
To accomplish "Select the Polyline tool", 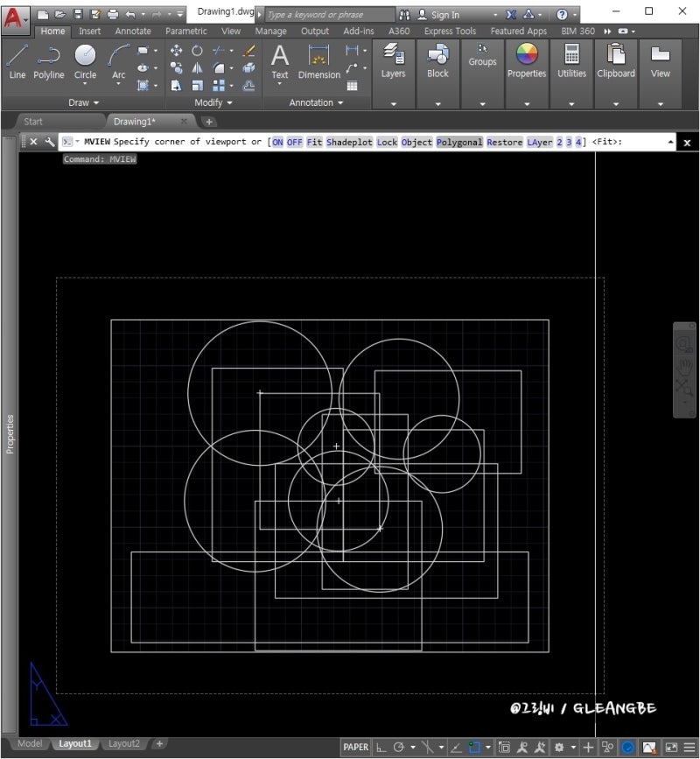I will (x=48, y=61).
